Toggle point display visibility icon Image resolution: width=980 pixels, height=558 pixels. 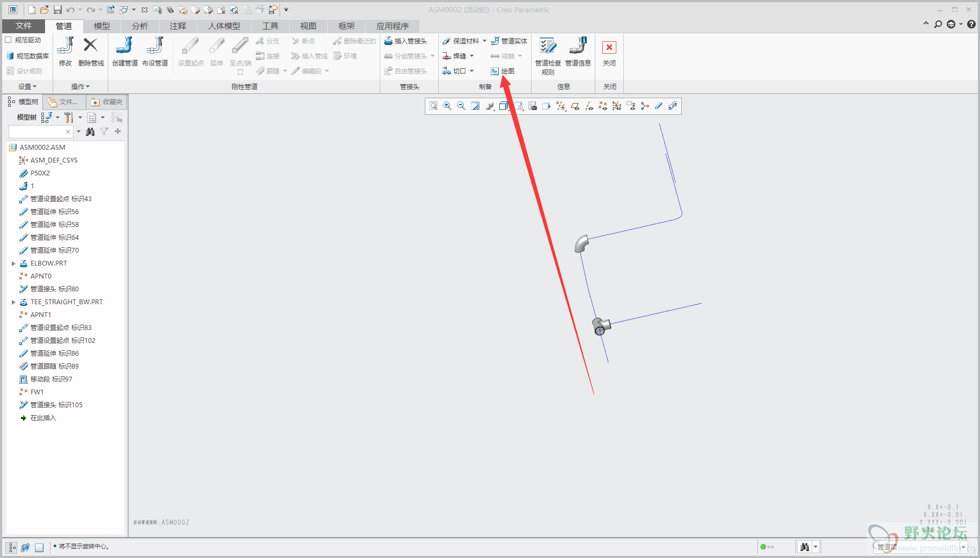(x=603, y=106)
